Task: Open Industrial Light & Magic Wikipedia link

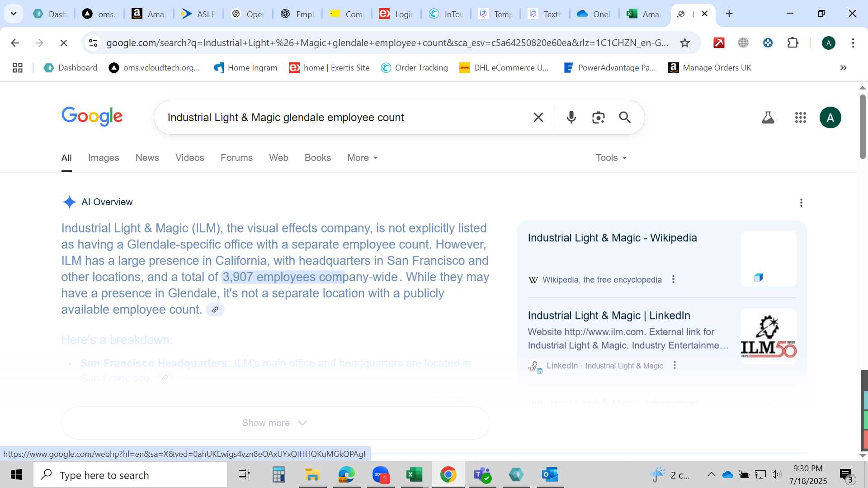Action: [612, 238]
